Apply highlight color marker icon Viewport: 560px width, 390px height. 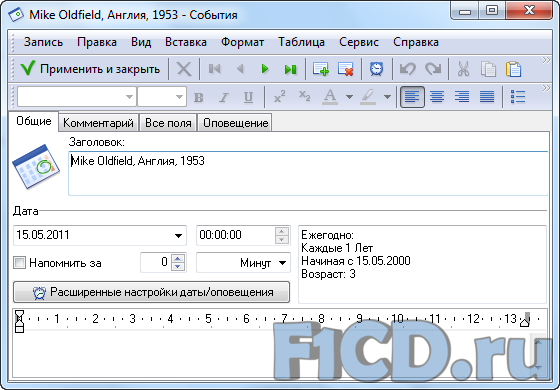pyautogui.click(x=368, y=97)
